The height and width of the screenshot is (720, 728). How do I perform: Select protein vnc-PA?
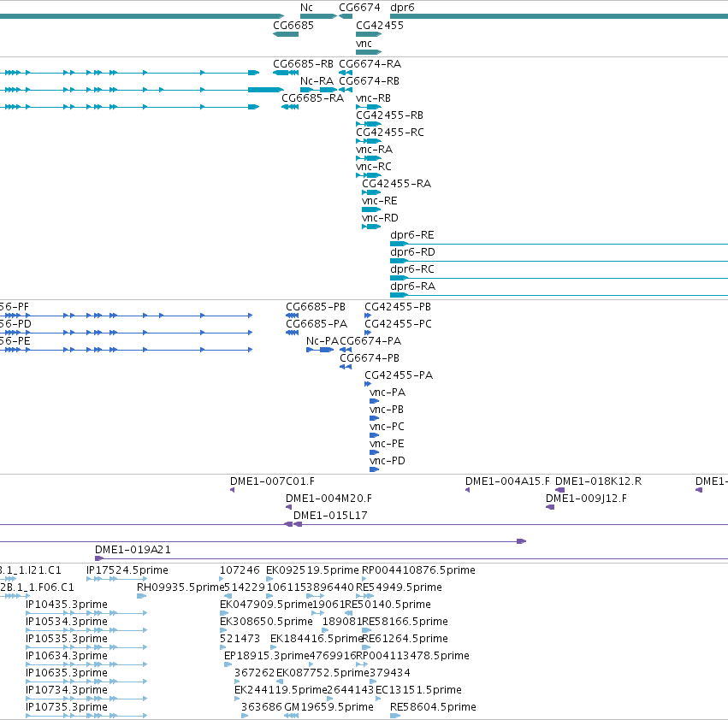388,392
